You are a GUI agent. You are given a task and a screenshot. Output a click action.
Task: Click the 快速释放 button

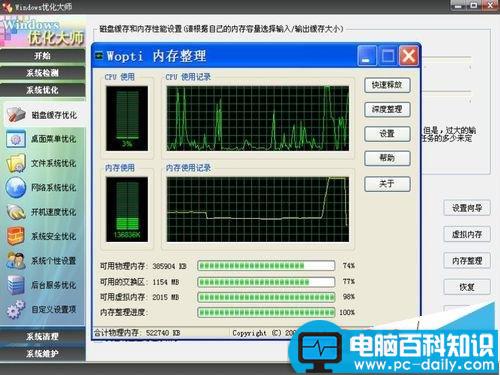tap(387, 85)
